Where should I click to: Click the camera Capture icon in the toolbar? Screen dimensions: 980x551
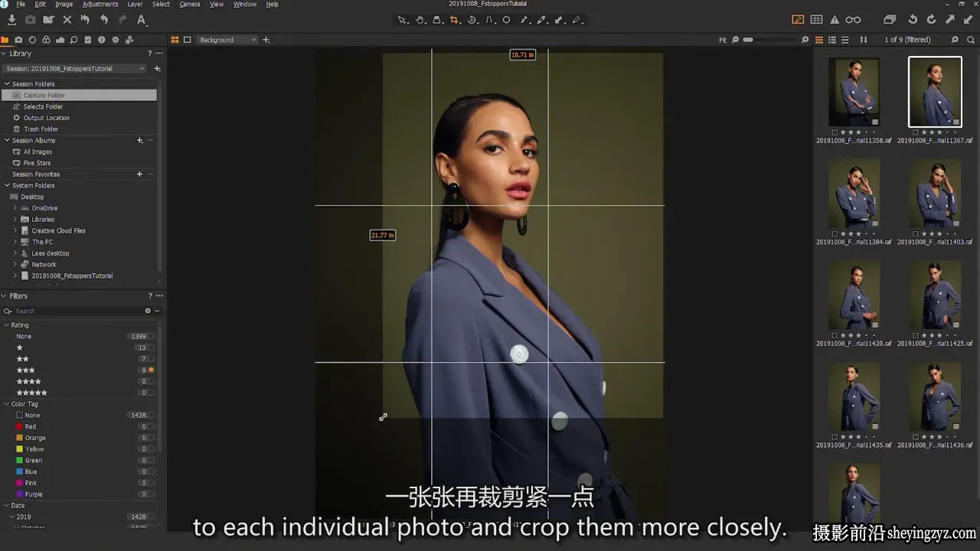tap(30, 20)
